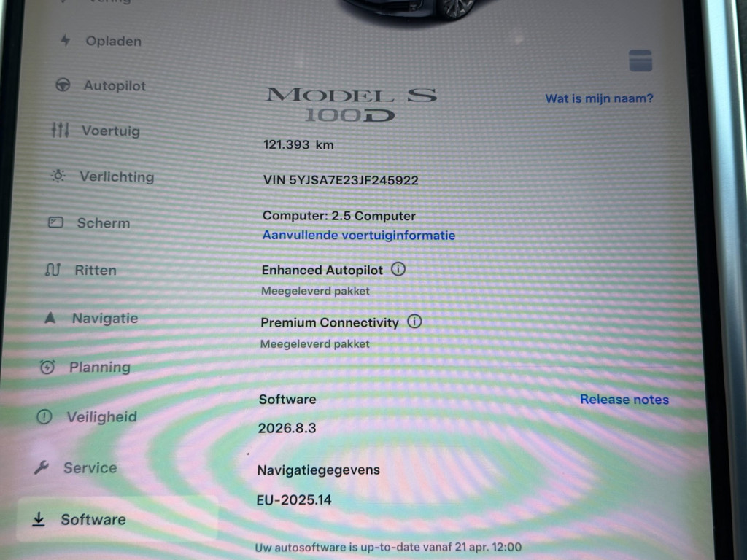Tap the Model S 100D badge
This screenshot has height=560, width=747.
[x=350, y=104]
